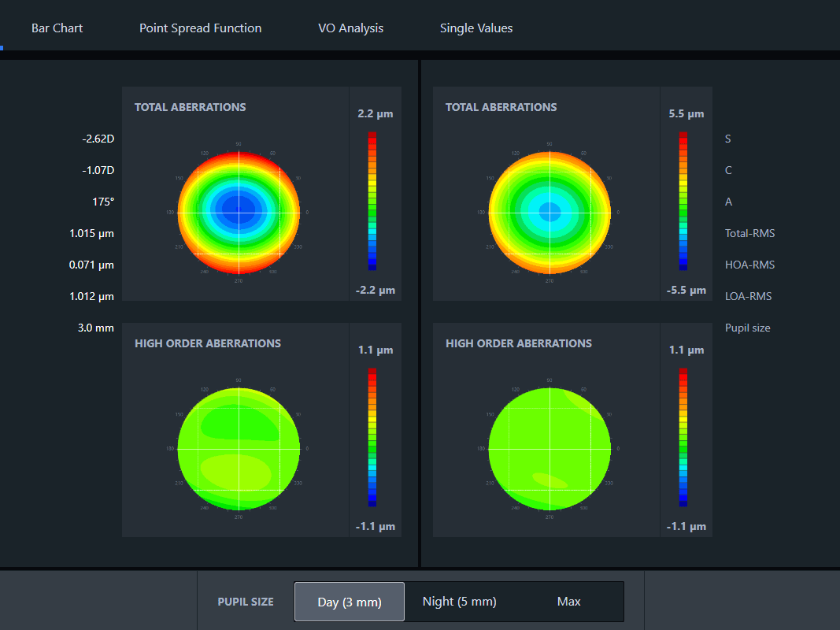Click the right High Order Aberrations map
Screen dimensions: 840x630
(550, 448)
